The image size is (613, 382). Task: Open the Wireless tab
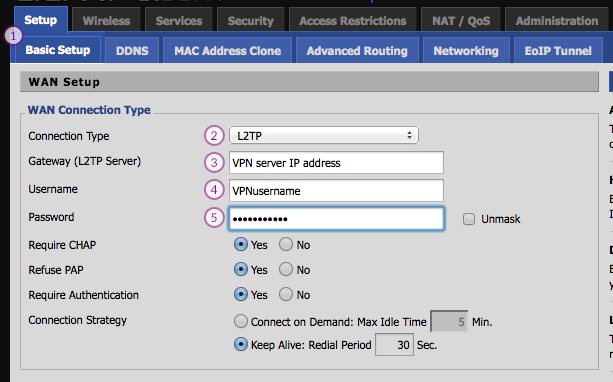[106, 20]
